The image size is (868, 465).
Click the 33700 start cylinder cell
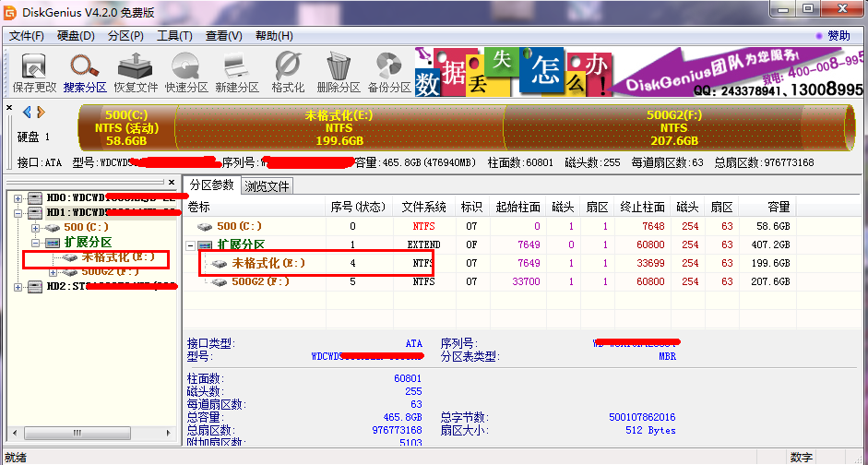pyautogui.click(x=526, y=281)
